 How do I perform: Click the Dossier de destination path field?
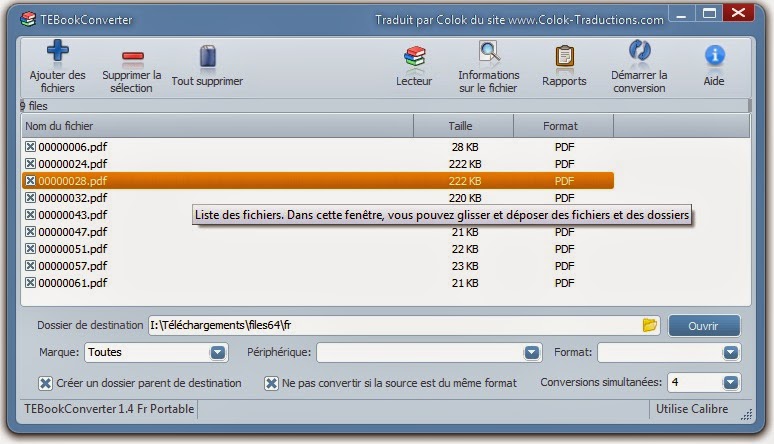pos(390,325)
